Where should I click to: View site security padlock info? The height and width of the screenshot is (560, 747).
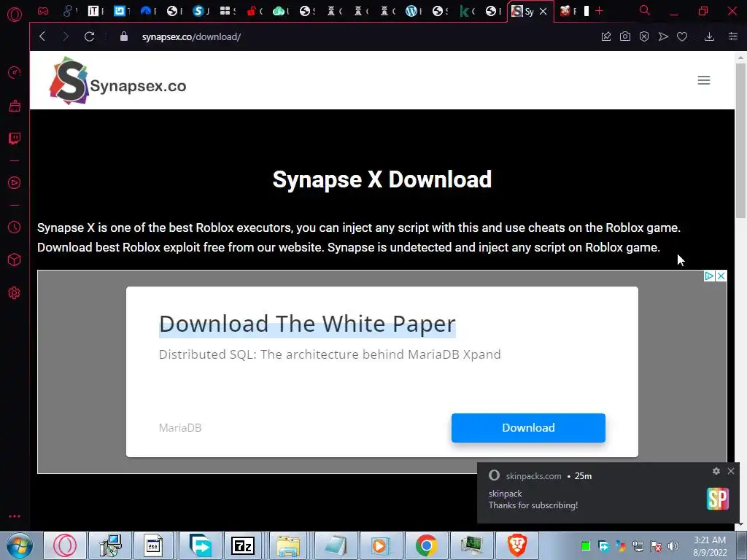(124, 36)
